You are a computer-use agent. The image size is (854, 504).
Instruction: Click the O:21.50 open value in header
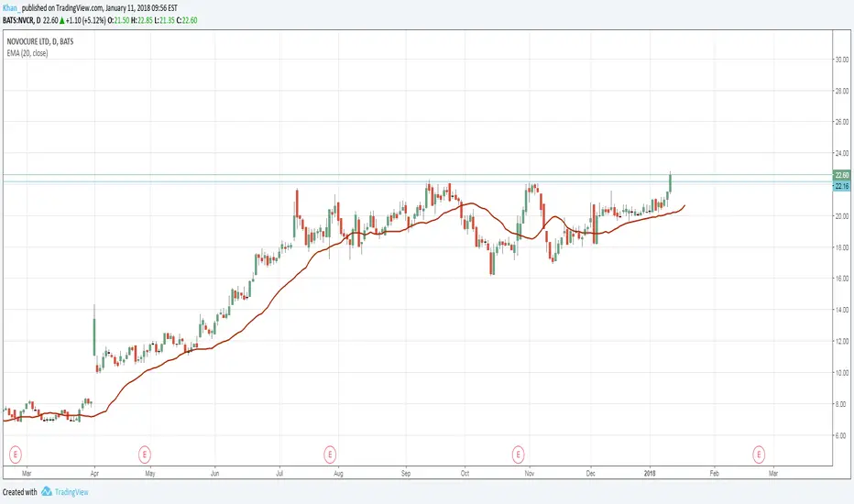pos(119,20)
